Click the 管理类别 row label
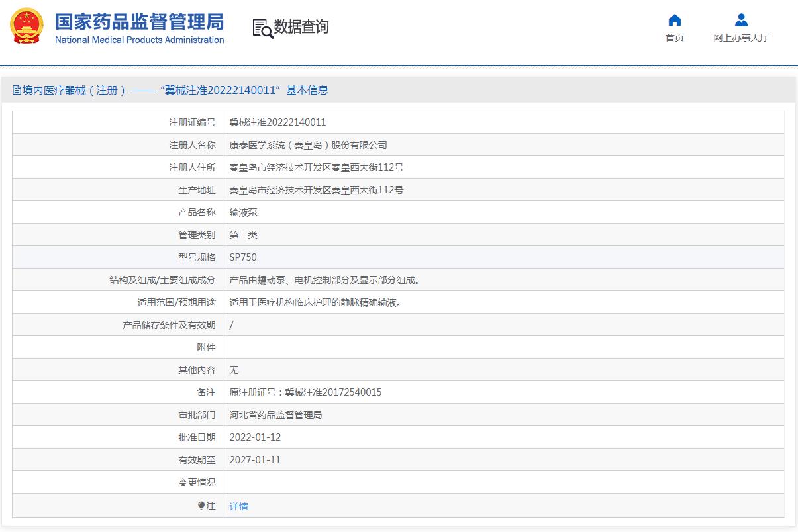 click(197, 235)
